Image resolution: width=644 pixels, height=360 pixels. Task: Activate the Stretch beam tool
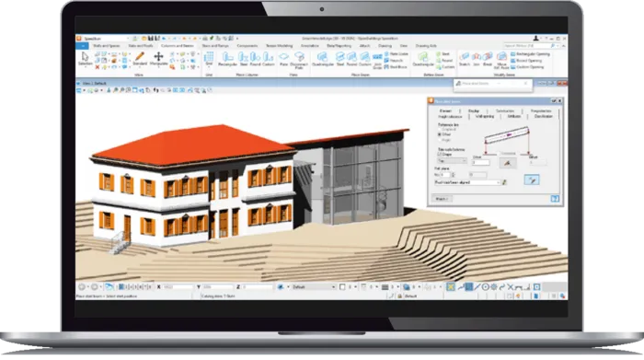[465, 58]
